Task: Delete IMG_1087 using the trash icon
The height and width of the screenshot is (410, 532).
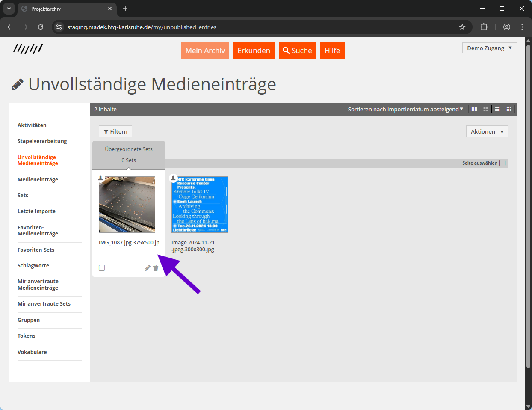Action: click(156, 268)
